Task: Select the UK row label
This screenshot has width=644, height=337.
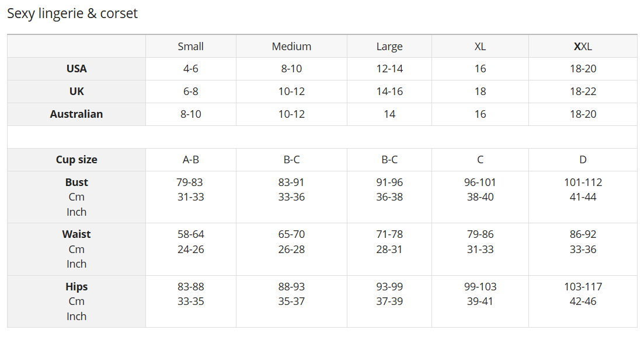Action: click(76, 92)
